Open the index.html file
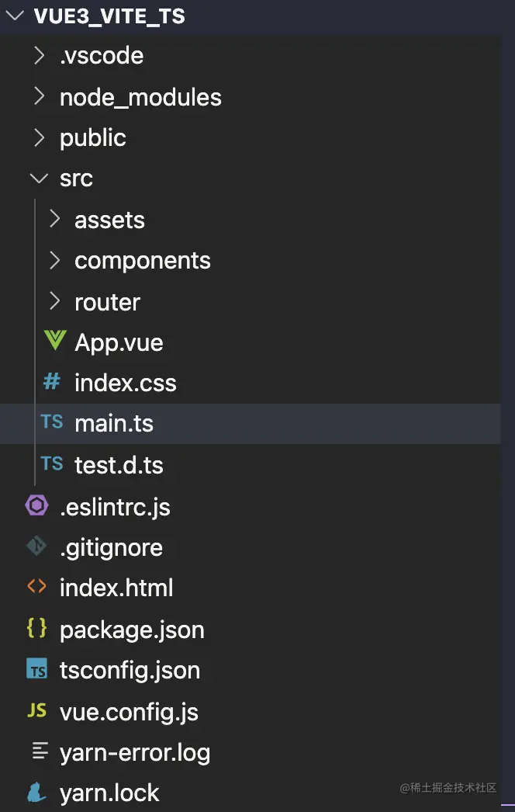 tap(116, 588)
